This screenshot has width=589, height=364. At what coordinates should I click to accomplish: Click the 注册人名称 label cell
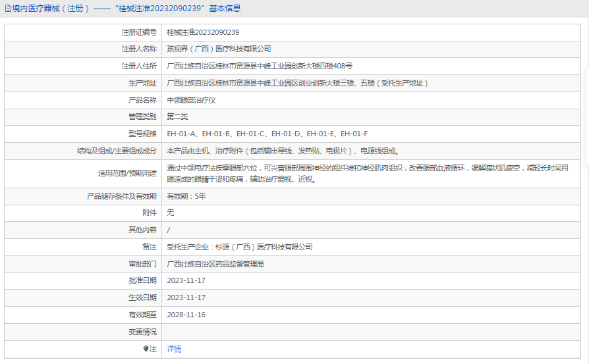[83, 49]
